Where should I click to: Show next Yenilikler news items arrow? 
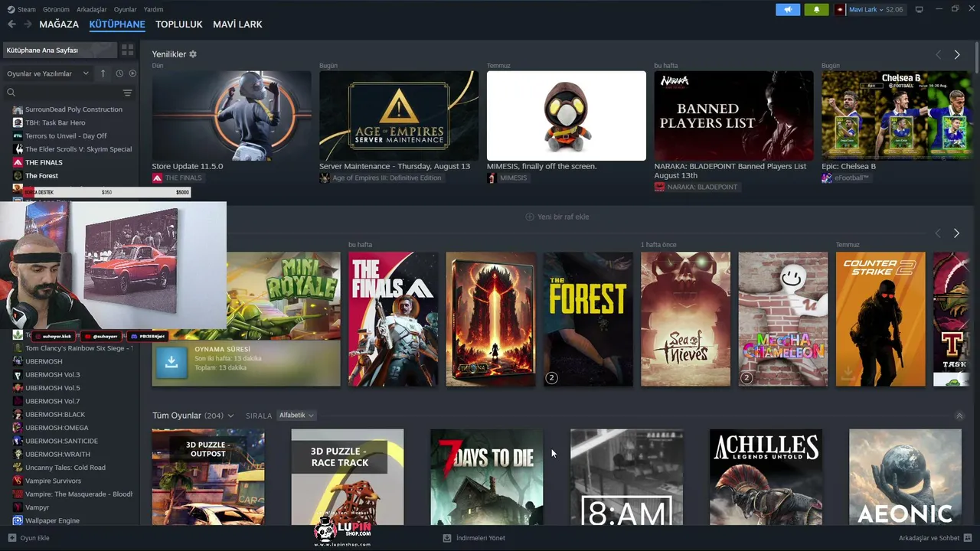coord(957,54)
